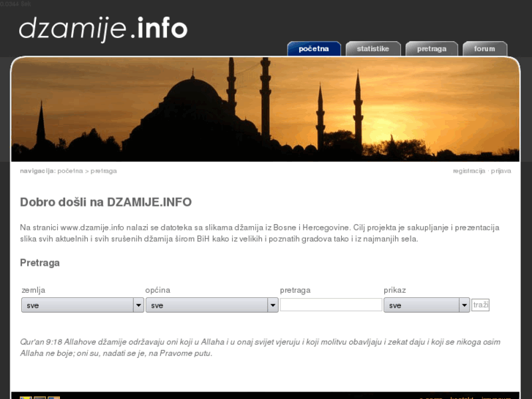Viewport: 532px width, 399px height.
Task: Click the traži search button
Action: point(480,305)
